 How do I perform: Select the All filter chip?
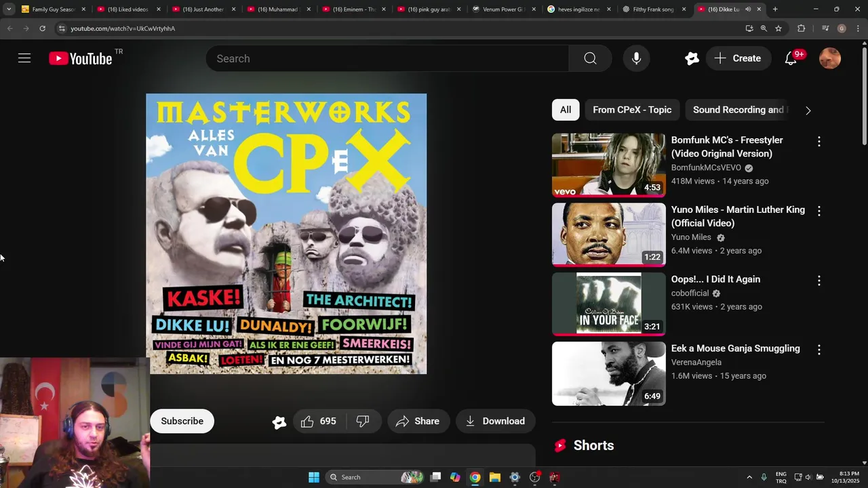pos(566,110)
